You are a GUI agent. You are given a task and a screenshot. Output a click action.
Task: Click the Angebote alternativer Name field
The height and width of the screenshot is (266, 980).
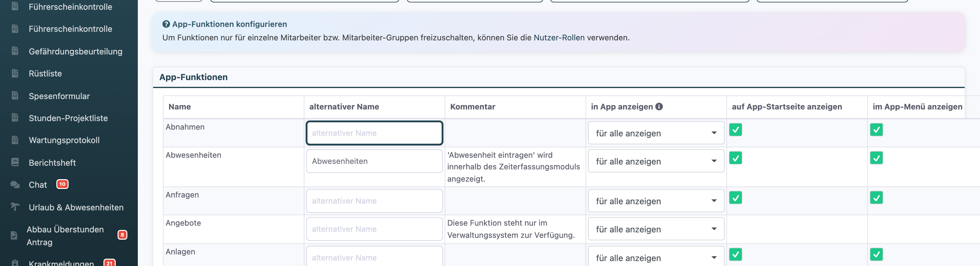(374, 229)
